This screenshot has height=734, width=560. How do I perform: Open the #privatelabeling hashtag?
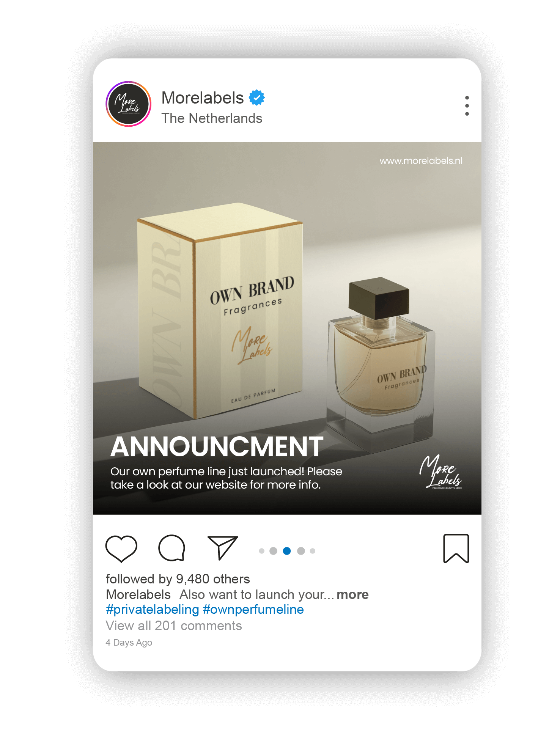[x=153, y=610]
